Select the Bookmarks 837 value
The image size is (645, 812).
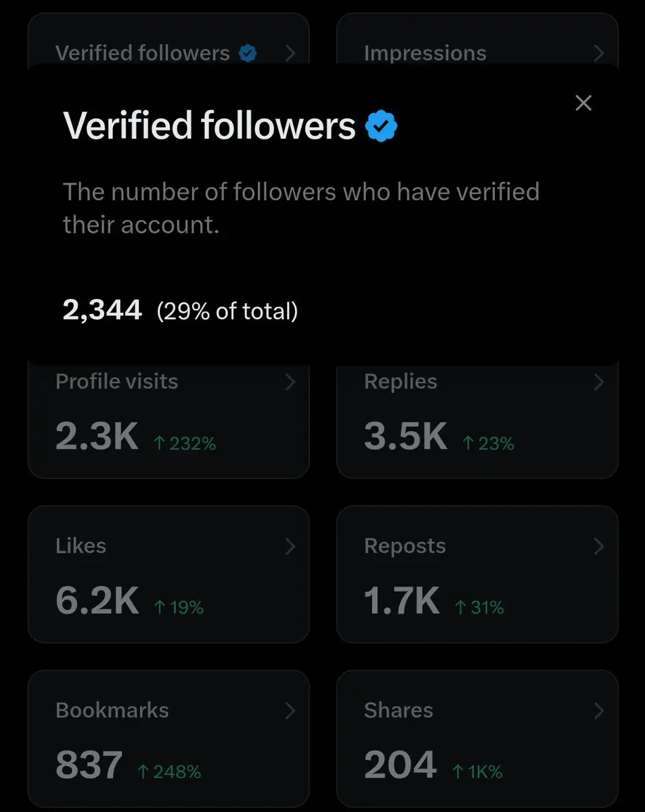89,765
